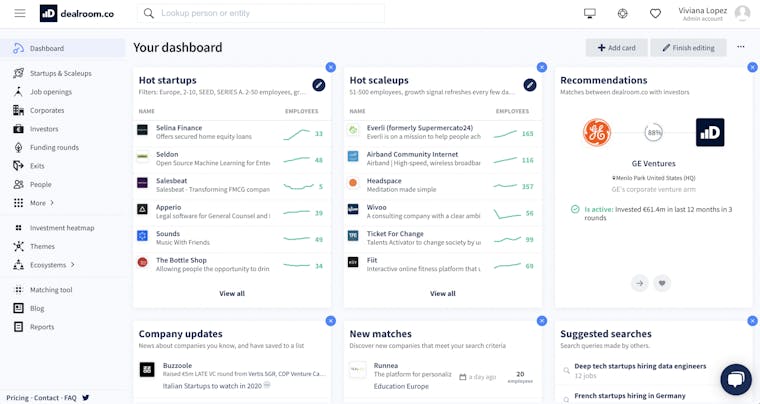This screenshot has height=404, width=760.
Task: Click the dealroom.co logo
Action: 77,14
